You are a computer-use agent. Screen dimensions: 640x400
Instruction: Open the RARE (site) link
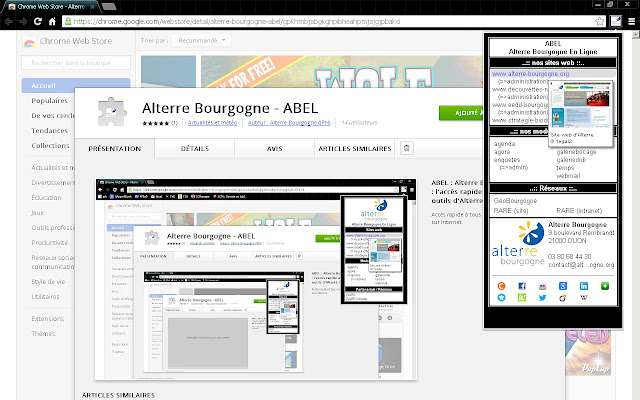(x=511, y=211)
